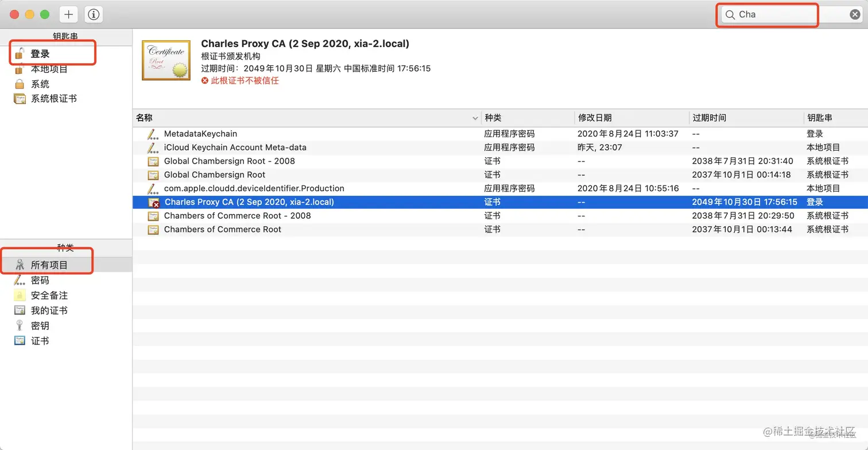Click the search field containing Cha
Viewport: 868px width, 450px height.
pos(792,15)
